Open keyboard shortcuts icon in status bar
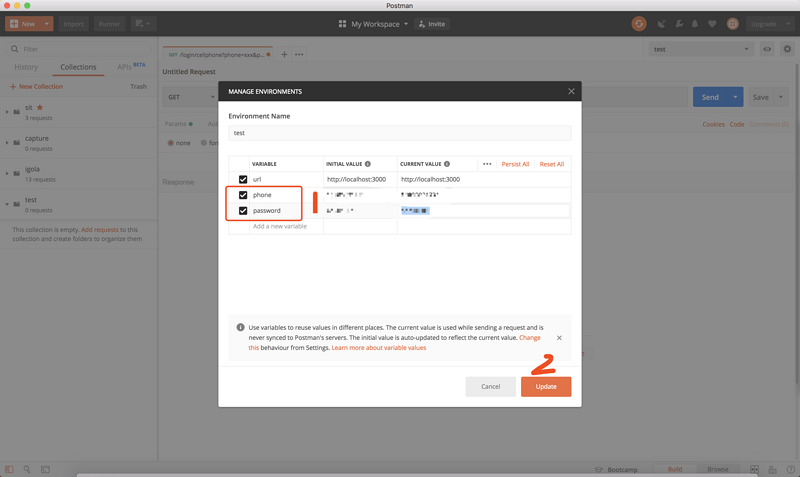 (x=772, y=469)
